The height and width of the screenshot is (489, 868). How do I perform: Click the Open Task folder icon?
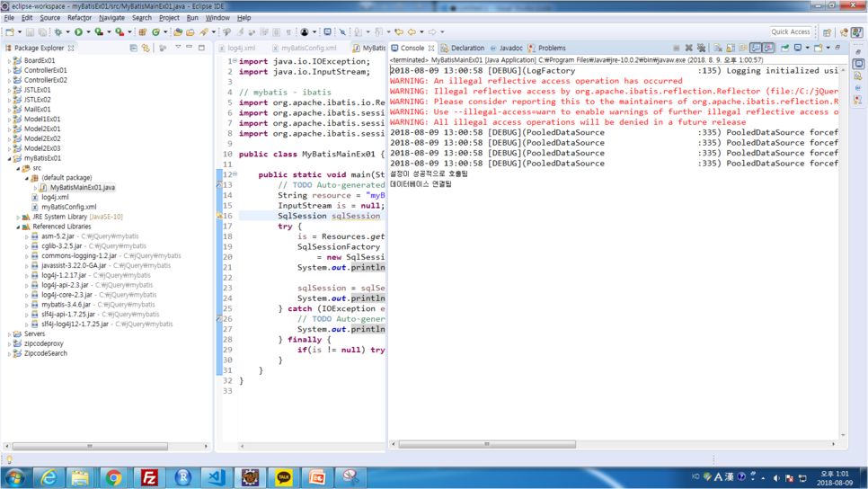click(x=190, y=32)
